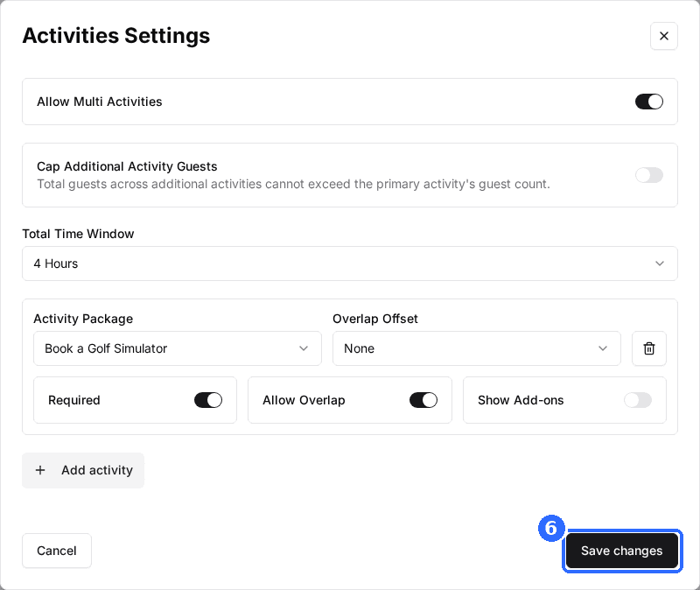The height and width of the screenshot is (590, 700).
Task: Open the Activity Package dropdown
Action: [178, 348]
